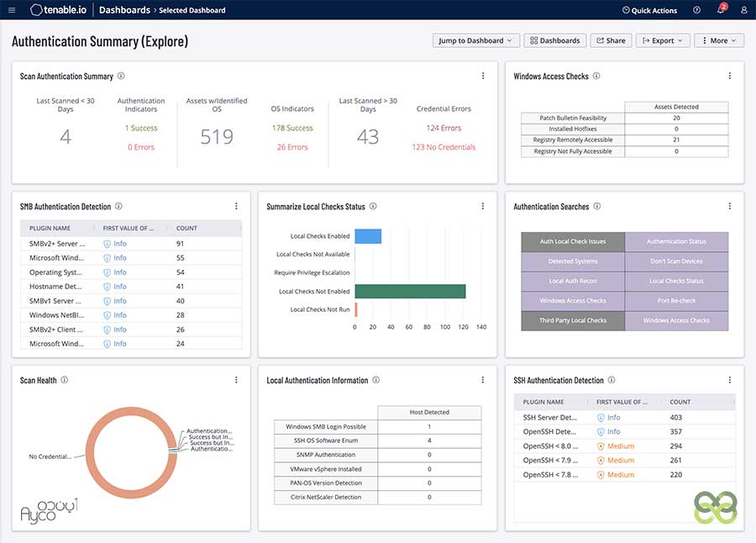Open the user account profile icon

coord(743,10)
